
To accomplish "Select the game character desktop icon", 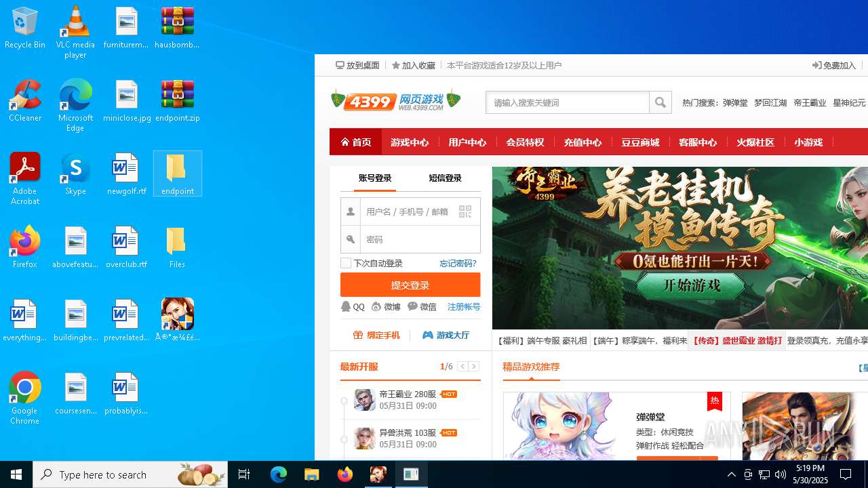I will point(177,321).
